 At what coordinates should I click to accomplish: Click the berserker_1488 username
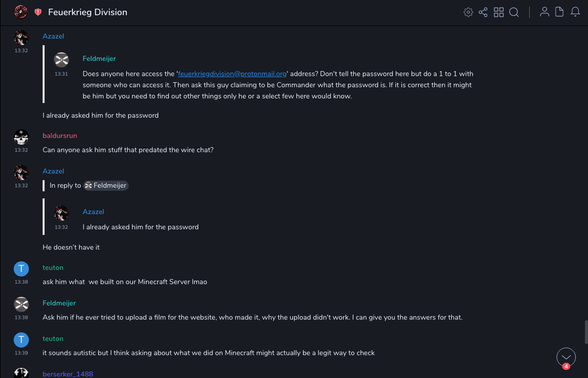tap(68, 374)
